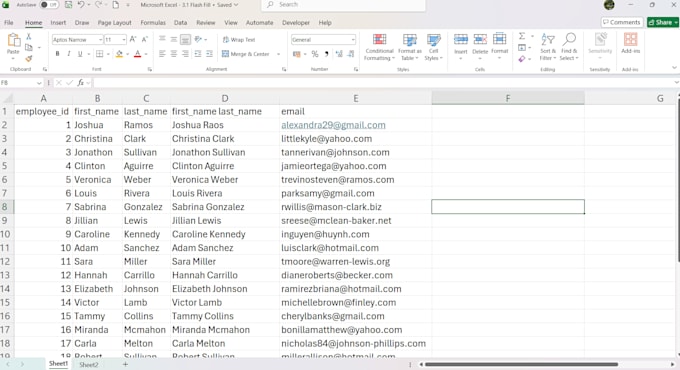Open font size dropdown
This screenshot has height=370, width=680.
coord(124,39)
